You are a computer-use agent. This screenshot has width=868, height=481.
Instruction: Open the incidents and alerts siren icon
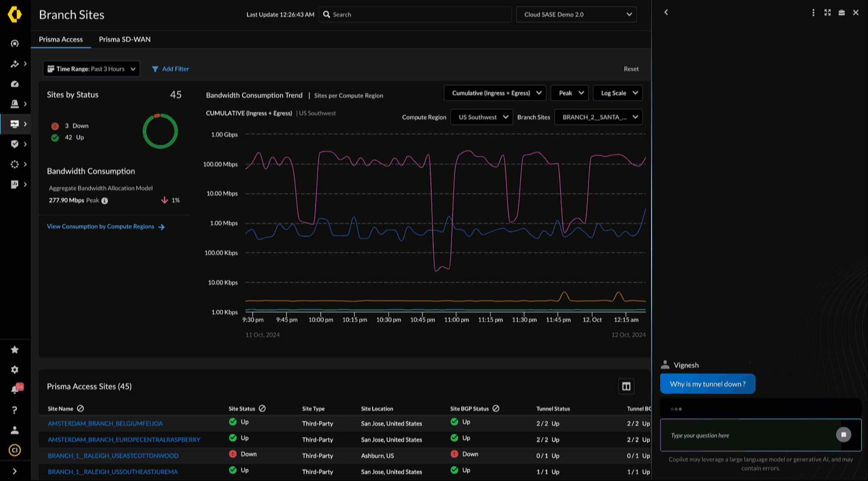pos(14,104)
